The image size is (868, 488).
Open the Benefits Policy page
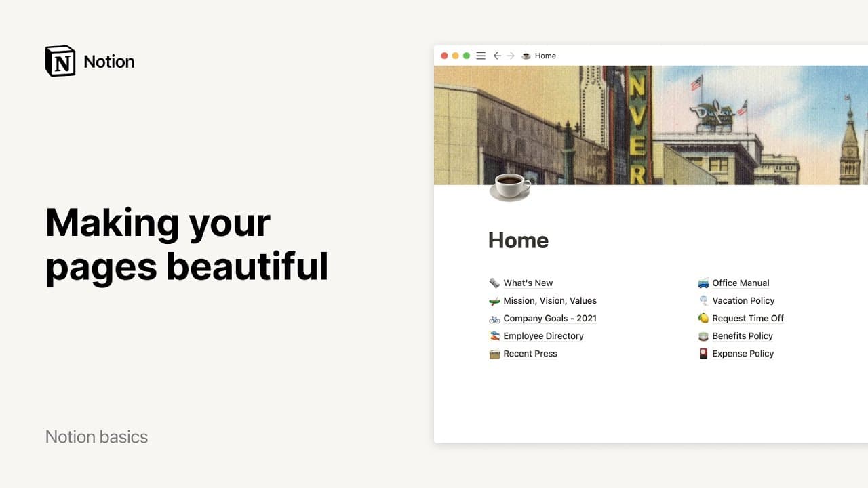tap(743, 336)
